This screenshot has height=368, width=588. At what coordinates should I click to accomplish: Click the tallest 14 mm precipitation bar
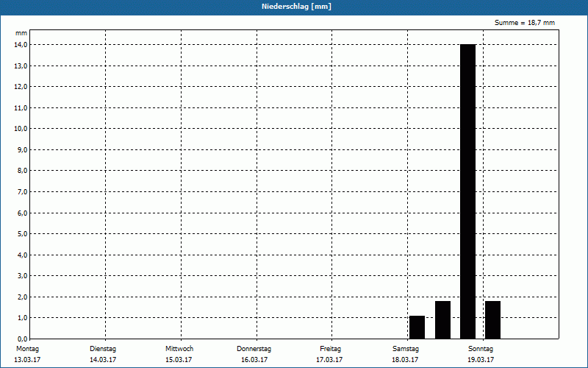[x=468, y=191]
